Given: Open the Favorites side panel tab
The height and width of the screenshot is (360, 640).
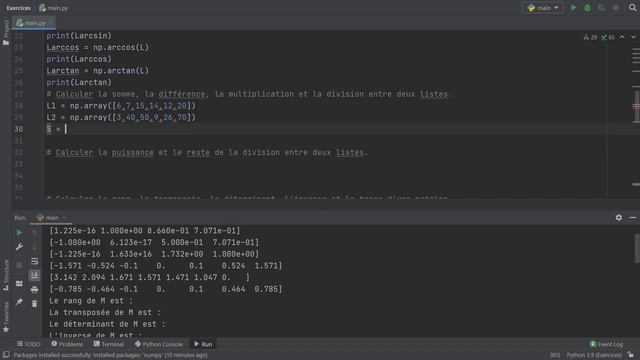Looking at the screenshot, I should [6, 317].
